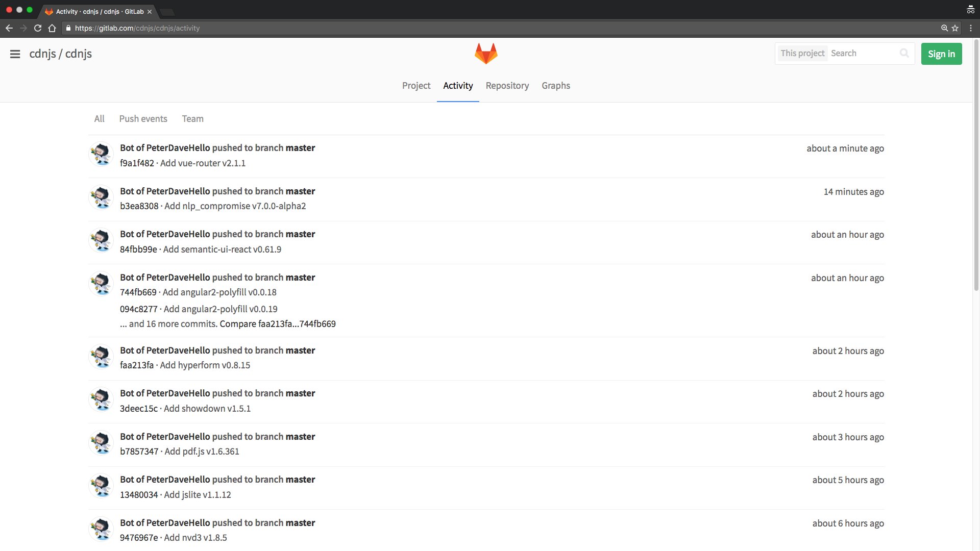Open commit 744fb669
The width and height of the screenshot is (980, 551).
click(x=138, y=292)
